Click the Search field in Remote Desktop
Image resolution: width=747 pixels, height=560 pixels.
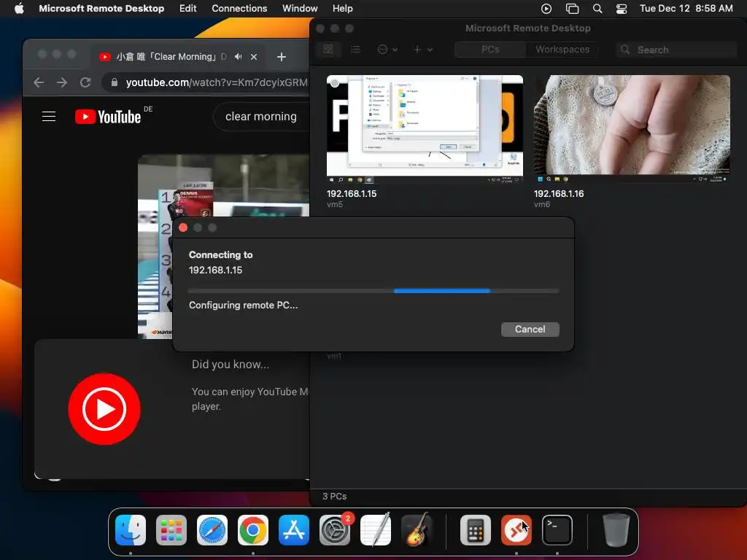tap(676, 50)
